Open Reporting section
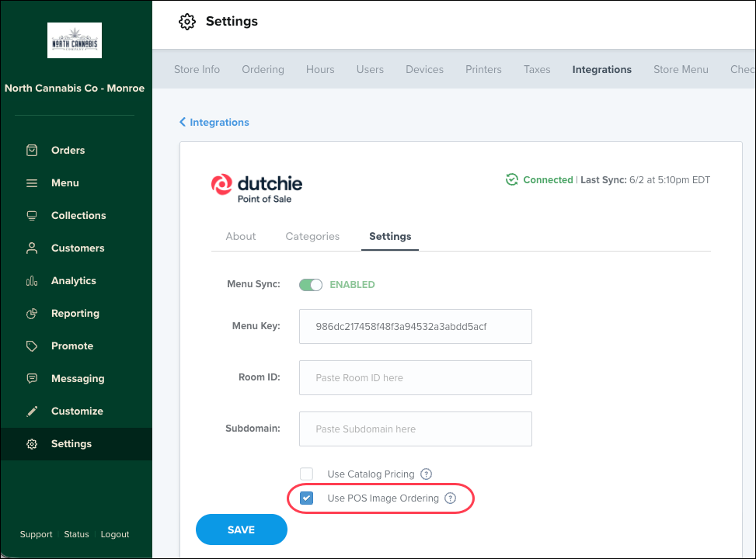Viewport: 756px width, 559px height. click(x=75, y=313)
